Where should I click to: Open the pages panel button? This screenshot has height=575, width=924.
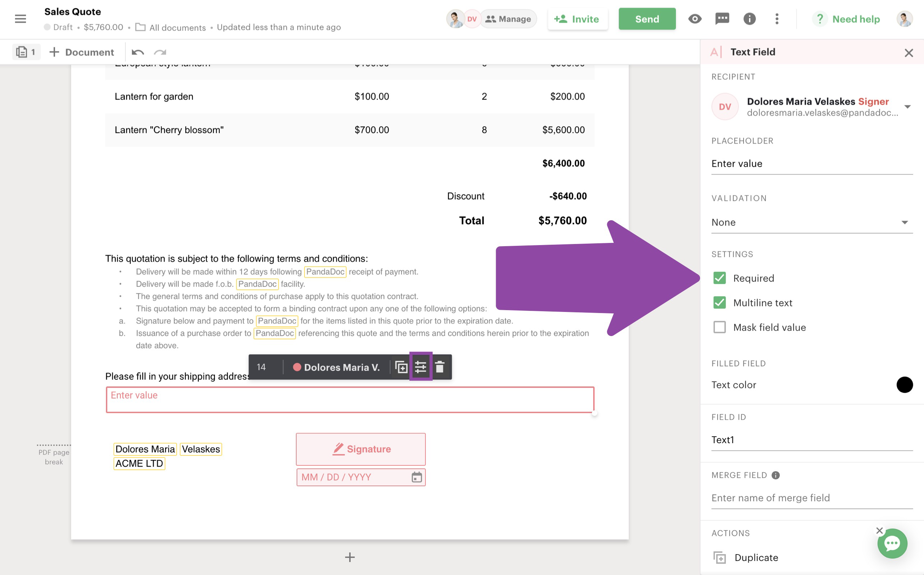click(26, 52)
